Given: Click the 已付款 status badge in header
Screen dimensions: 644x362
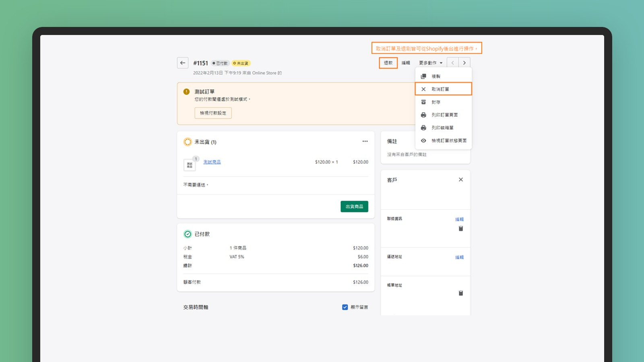Looking at the screenshot, I should [220, 63].
